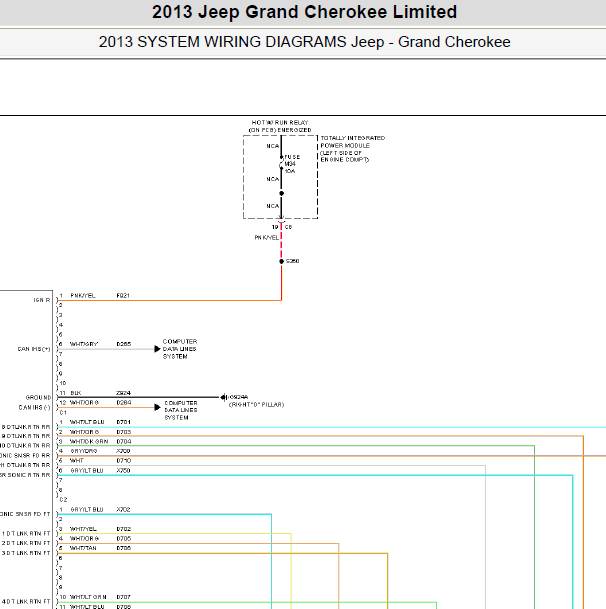Image resolution: width=606 pixels, height=609 pixels.
Task: Click the C1 connector label
Action: point(63,412)
